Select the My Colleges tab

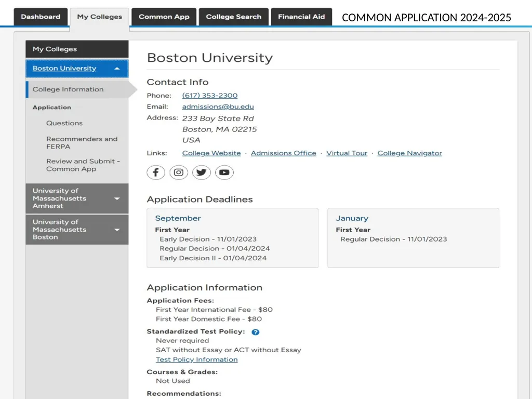pyautogui.click(x=99, y=18)
